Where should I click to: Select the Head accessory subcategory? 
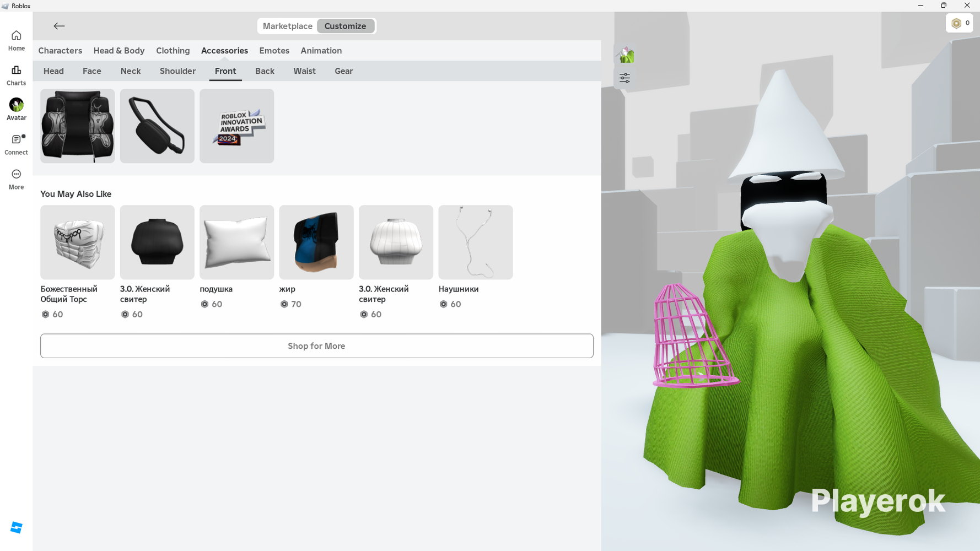(x=53, y=71)
